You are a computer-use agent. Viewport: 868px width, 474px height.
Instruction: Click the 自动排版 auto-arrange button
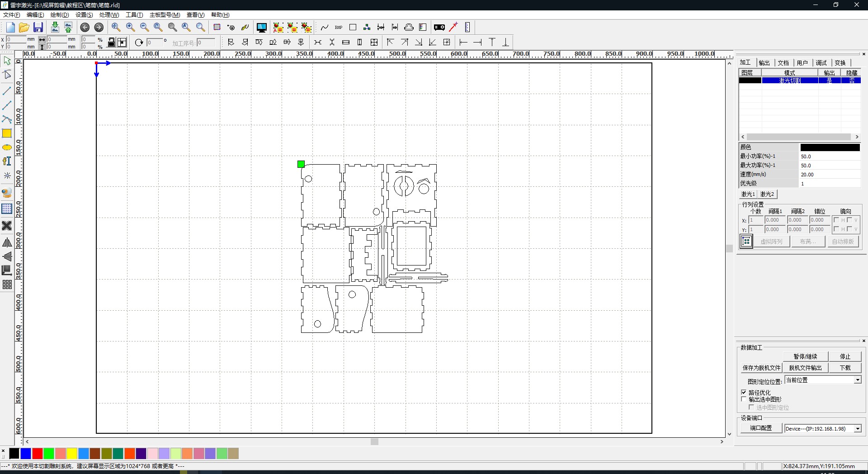coord(843,241)
